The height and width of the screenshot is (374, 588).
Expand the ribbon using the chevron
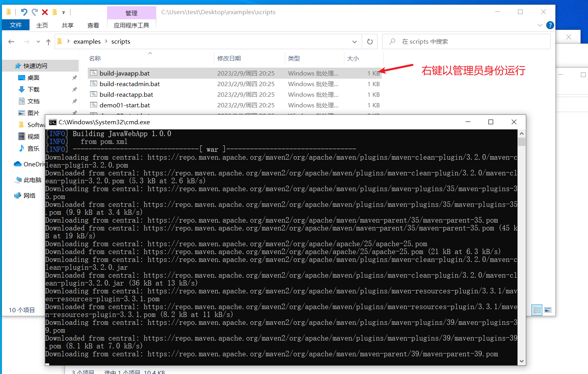pyautogui.click(x=540, y=25)
